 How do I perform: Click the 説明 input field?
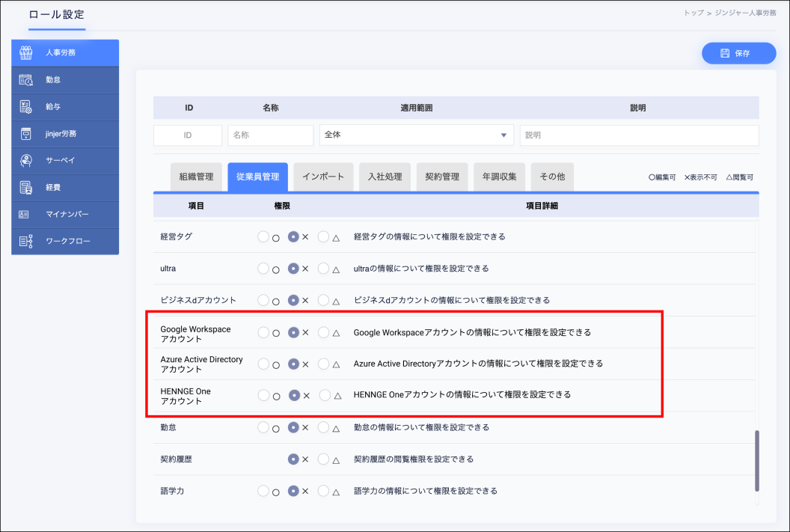coord(640,135)
